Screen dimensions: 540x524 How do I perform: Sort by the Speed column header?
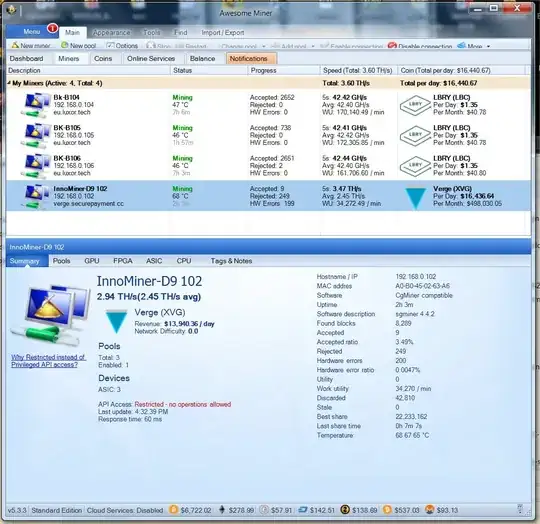359,70
